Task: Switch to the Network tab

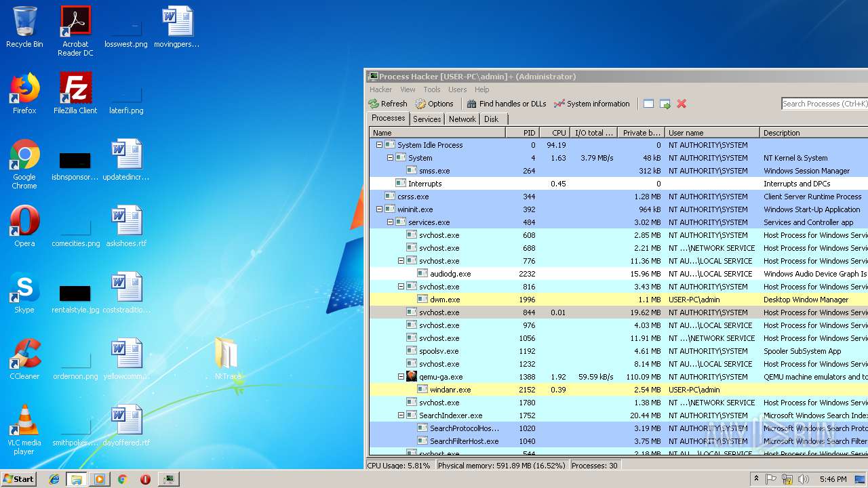Action: (x=462, y=119)
